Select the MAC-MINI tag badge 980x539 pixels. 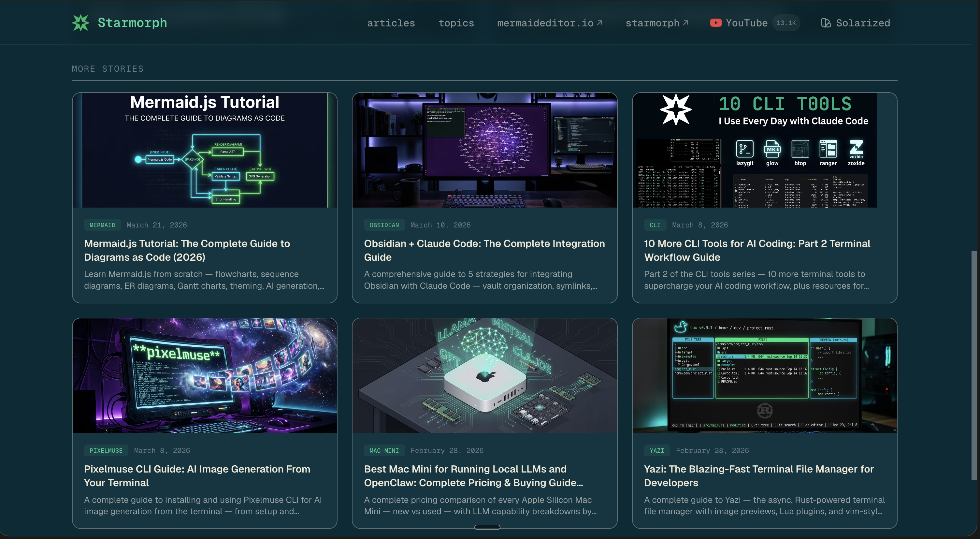(x=384, y=450)
